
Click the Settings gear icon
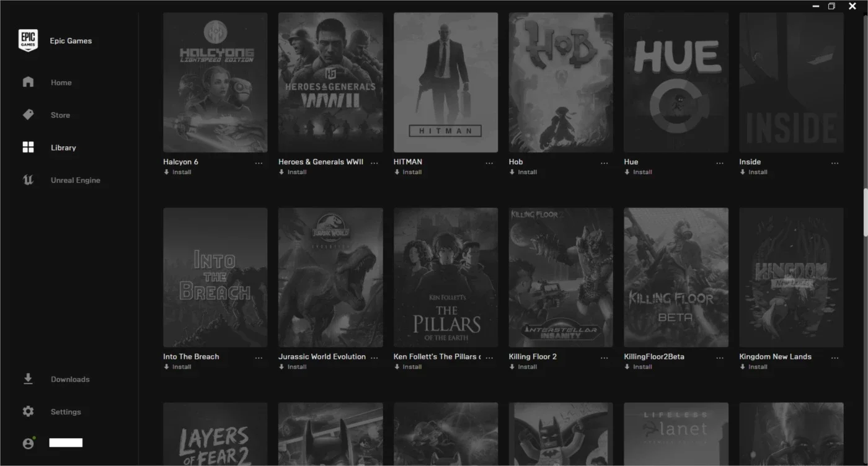tap(28, 411)
